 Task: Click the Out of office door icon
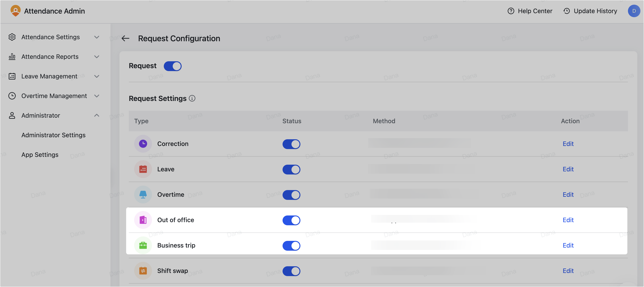[143, 220]
